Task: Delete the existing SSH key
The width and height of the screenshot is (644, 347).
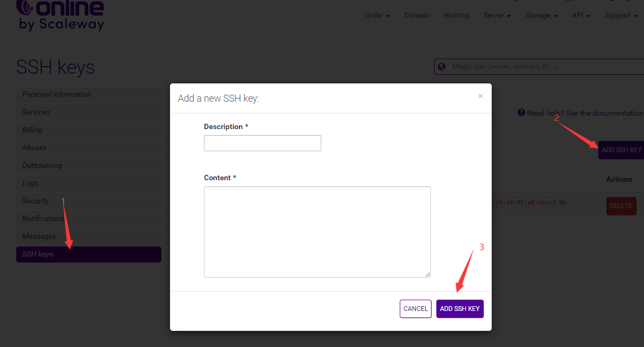Action: pos(620,206)
